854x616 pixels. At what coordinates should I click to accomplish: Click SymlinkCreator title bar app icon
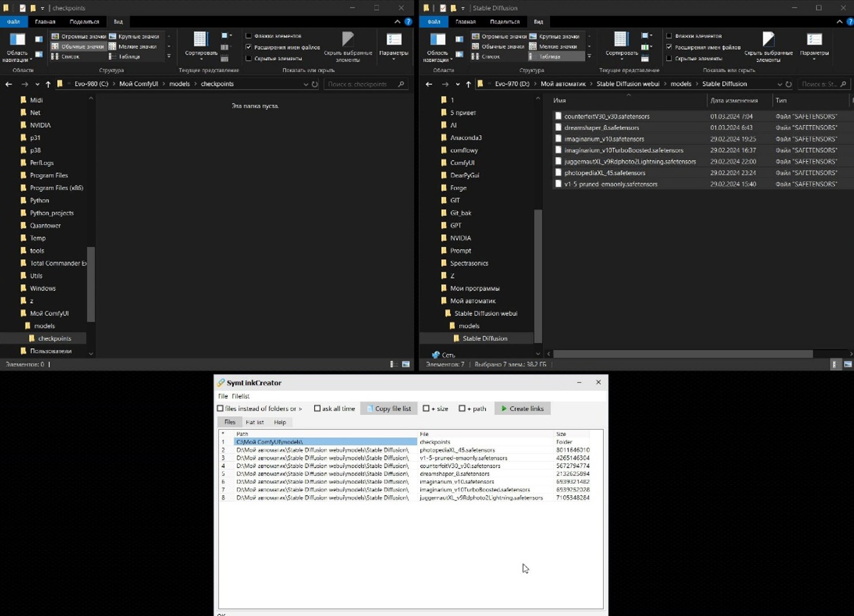click(221, 383)
